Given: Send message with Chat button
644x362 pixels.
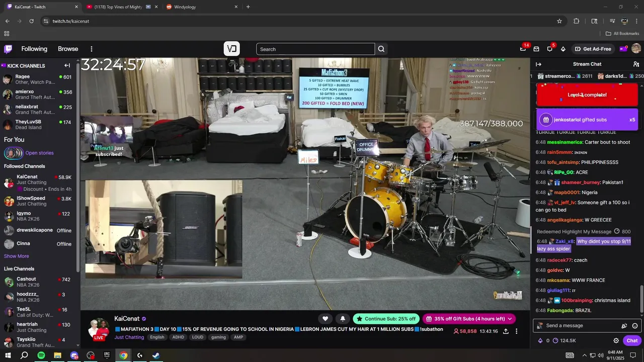Looking at the screenshot, I should (632, 340).
